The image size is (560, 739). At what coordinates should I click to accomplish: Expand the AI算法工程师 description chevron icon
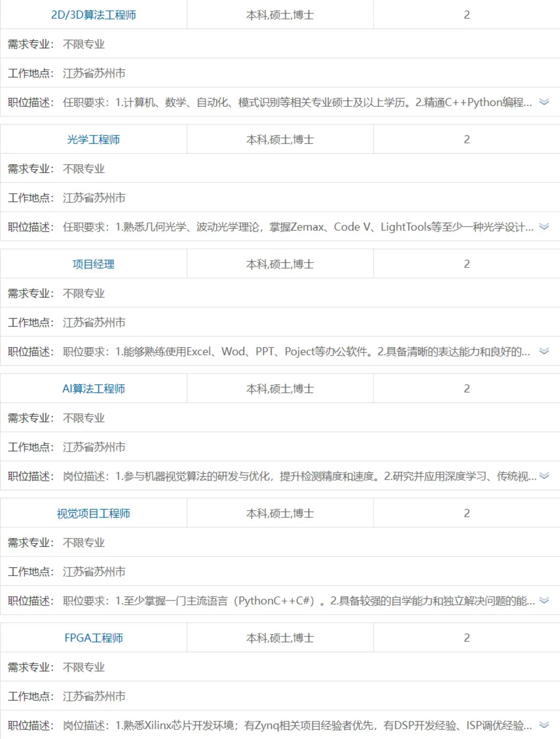point(544,476)
